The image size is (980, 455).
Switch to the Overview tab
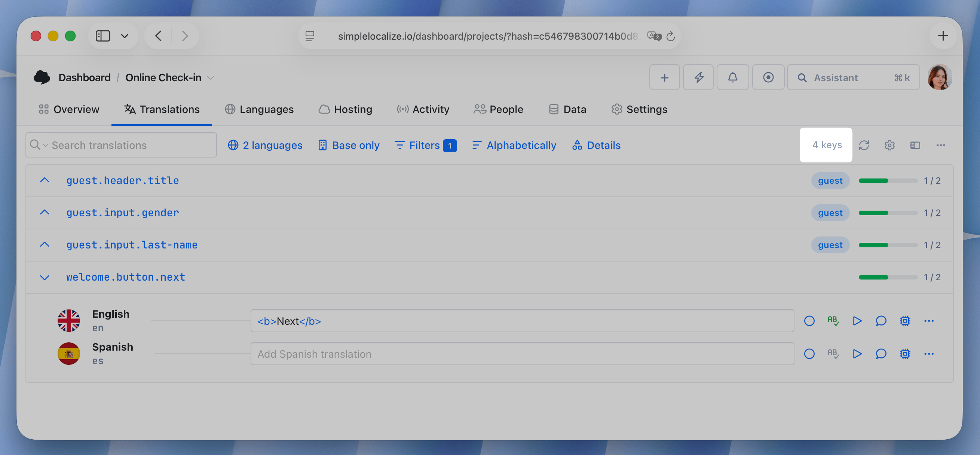coord(69,109)
